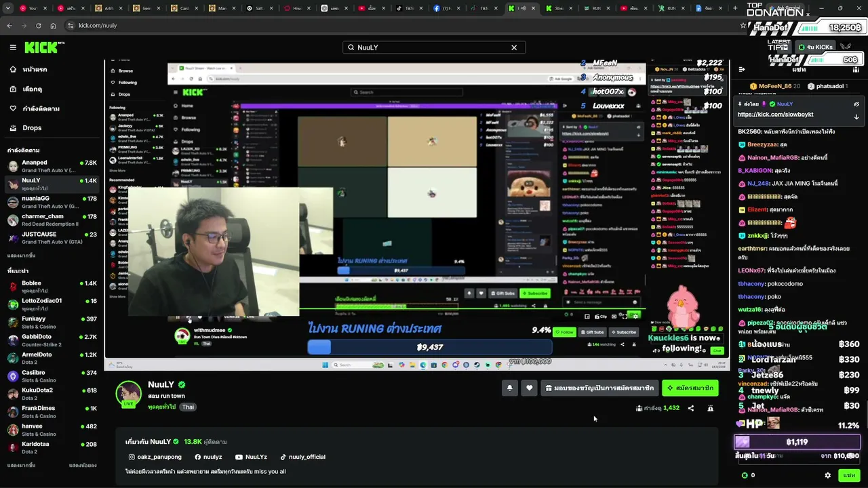Open nuaniaGG channel in the sidebar
The width and height of the screenshot is (868, 488).
[x=53, y=202]
